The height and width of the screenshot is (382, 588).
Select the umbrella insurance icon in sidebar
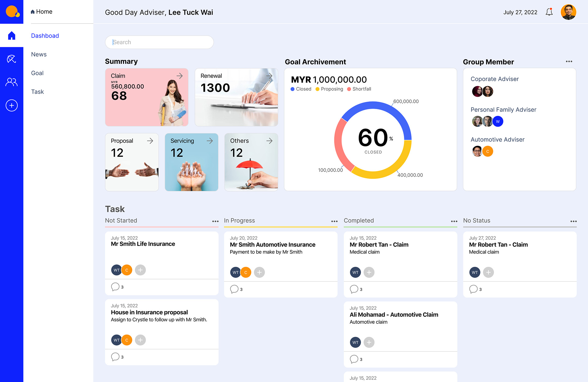[12, 59]
